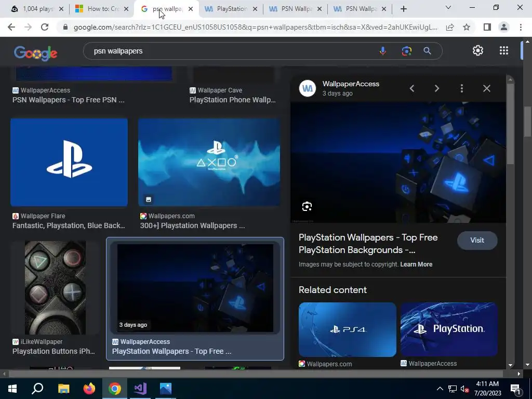Open the PlayStation related content thumbnail
532x399 pixels.
pyautogui.click(x=449, y=329)
